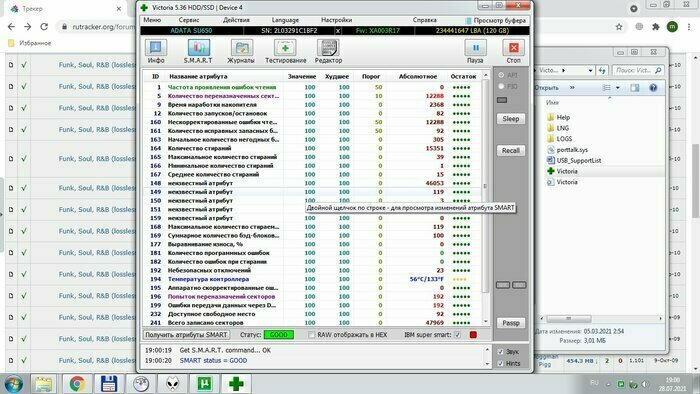
Task: Open the Language menu
Action: (x=285, y=20)
